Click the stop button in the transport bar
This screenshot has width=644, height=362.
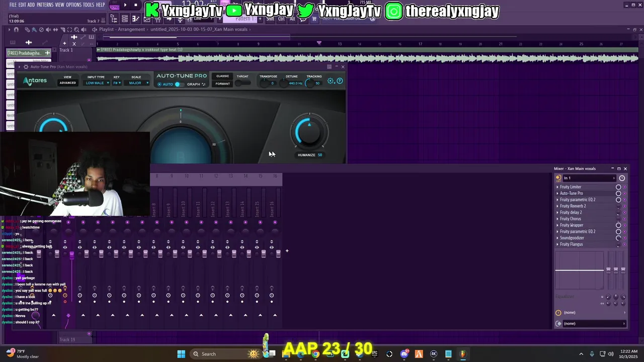(x=135, y=5)
